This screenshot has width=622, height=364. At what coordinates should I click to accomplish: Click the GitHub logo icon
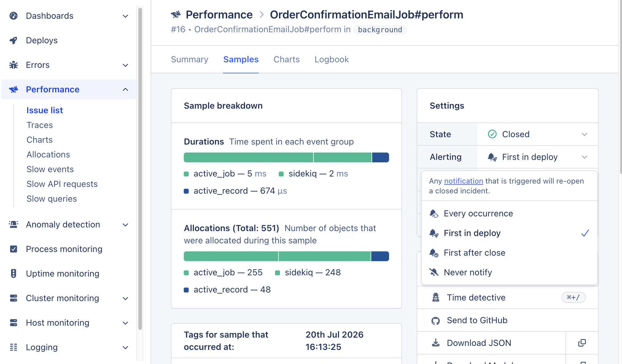[436, 321]
